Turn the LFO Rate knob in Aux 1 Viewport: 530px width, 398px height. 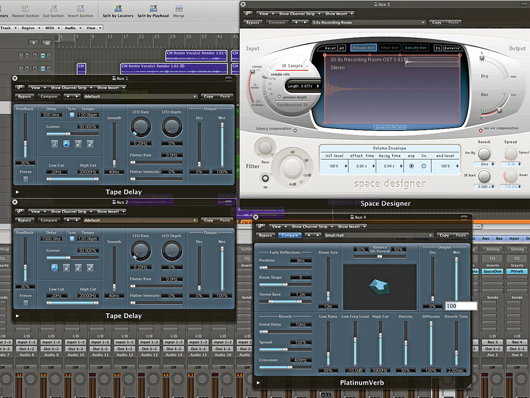[141, 127]
